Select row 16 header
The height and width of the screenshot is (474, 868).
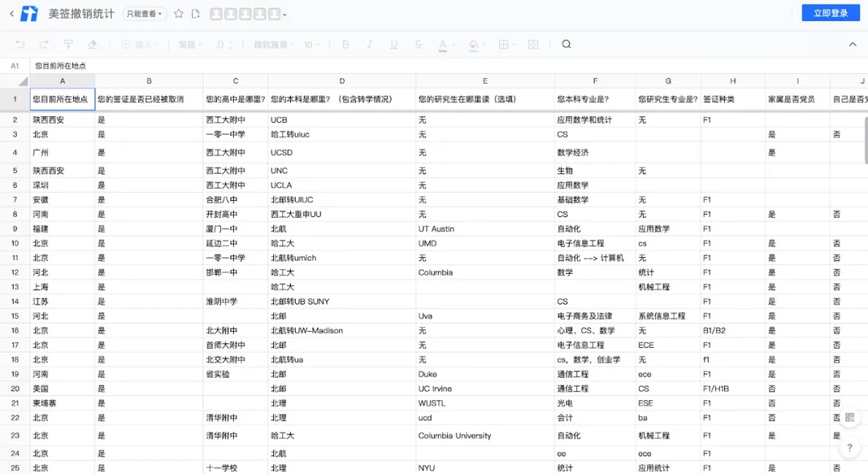coord(15,330)
